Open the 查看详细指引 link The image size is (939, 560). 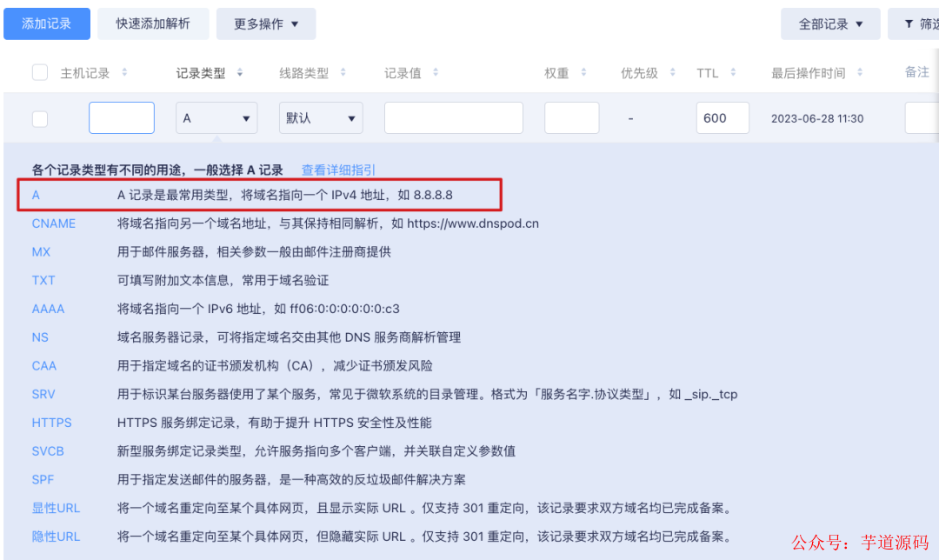coord(337,170)
